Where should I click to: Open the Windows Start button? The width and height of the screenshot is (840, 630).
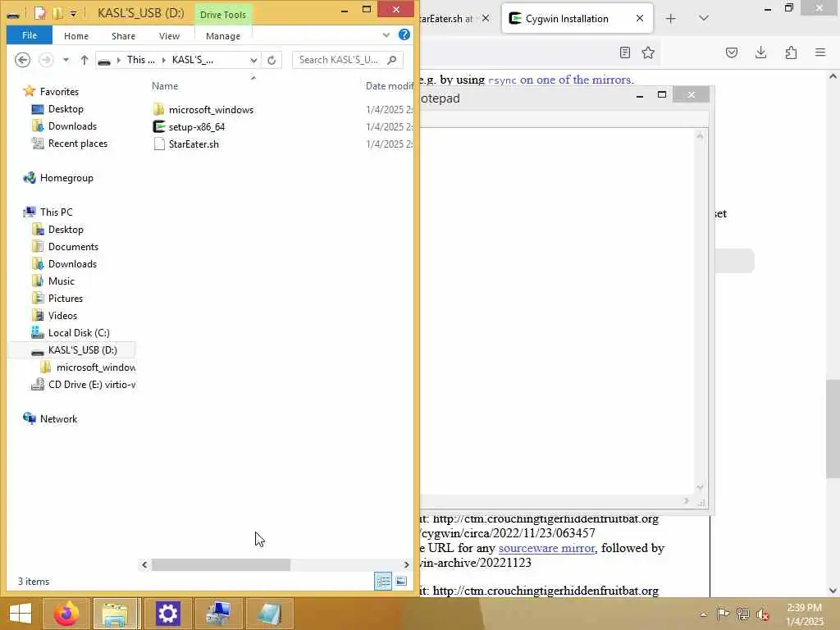pos(21,614)
